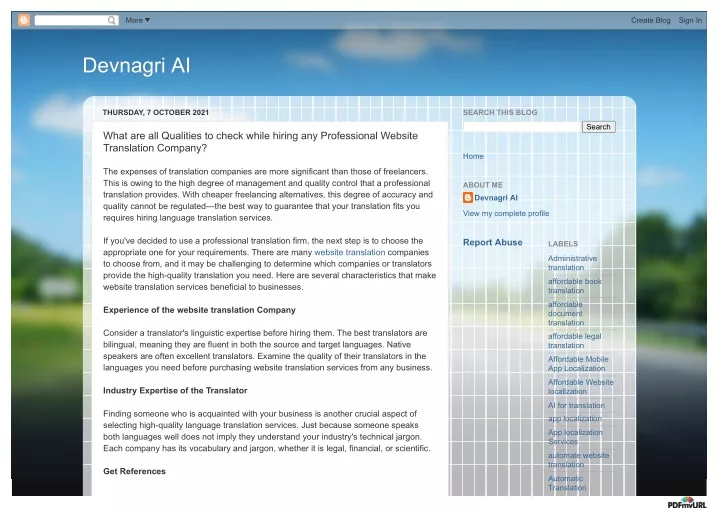Viewport: 719px width, 508px height.
Task: Click the Experience of the website translation Company heading
Action: point(199,310)
